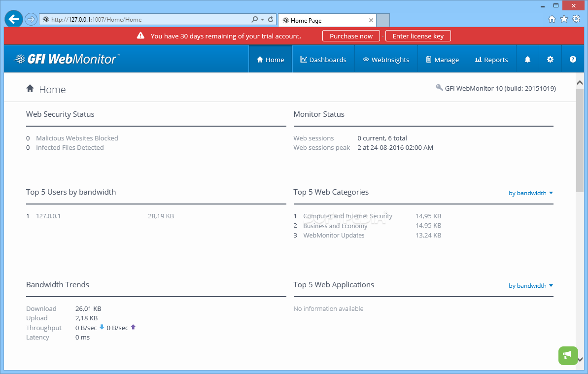Viewport: 588px width, 374px height.
Task: Open WebMonitor settings gear icon
Action: (x=550, y=59)
